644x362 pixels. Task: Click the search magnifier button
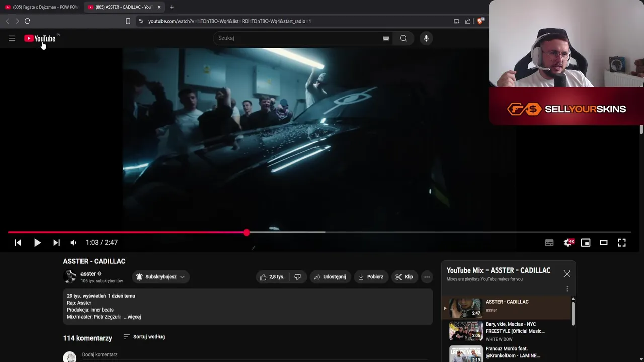[404, 38]
